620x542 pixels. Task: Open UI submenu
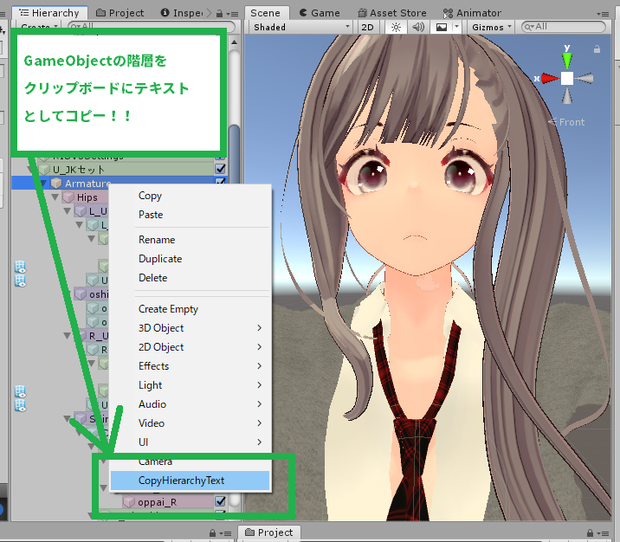pos(190,442)
